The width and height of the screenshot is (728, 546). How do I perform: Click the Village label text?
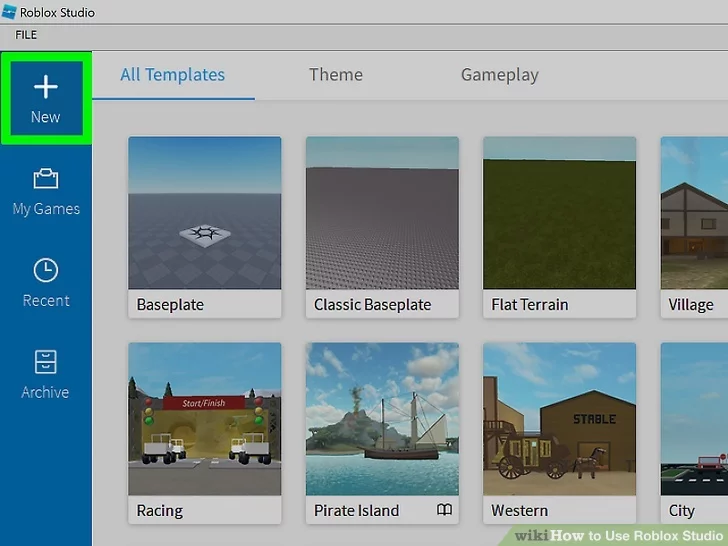[691, 305]
